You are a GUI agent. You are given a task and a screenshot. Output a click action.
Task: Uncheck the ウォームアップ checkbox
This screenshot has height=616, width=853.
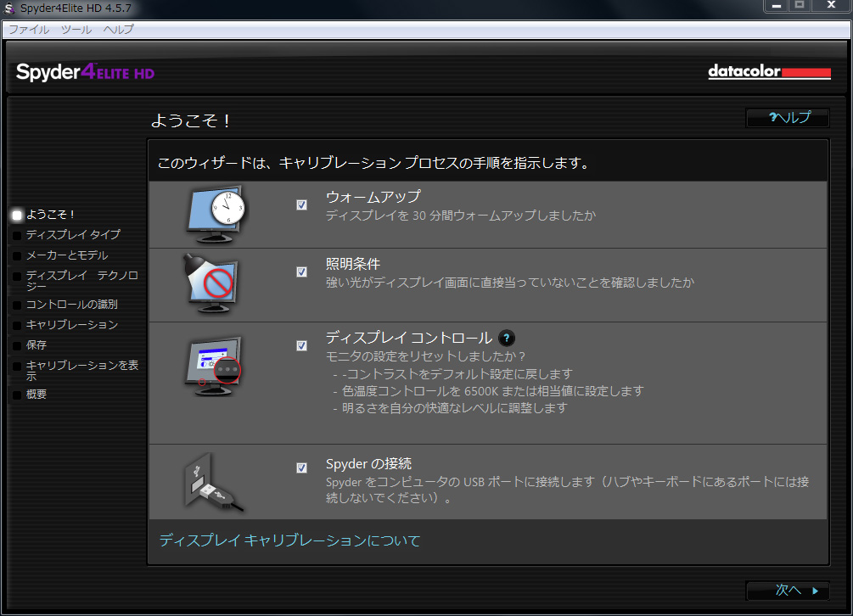(x=302, y=203)
